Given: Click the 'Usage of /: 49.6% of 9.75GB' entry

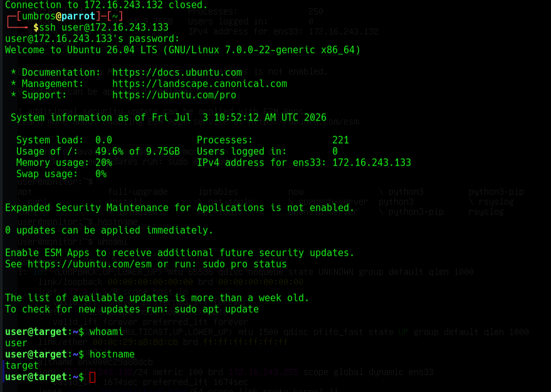Looking at the screenshot, I should 98,152.
